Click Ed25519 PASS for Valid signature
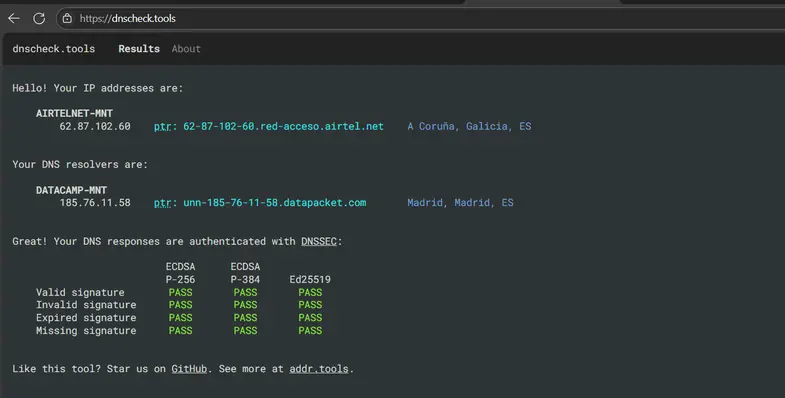The height and width of the screenshot is (398, 785). 310,292
